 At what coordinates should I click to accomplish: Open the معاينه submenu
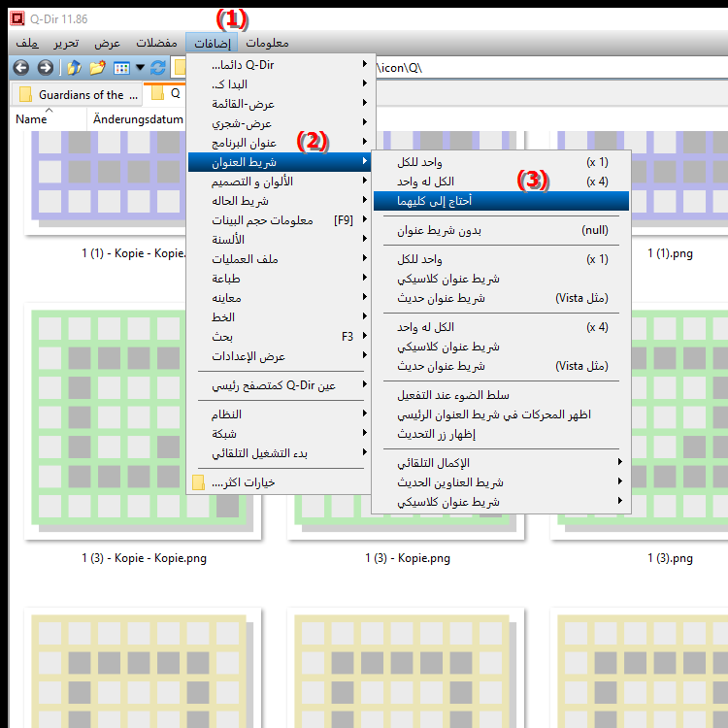[279, 298]
